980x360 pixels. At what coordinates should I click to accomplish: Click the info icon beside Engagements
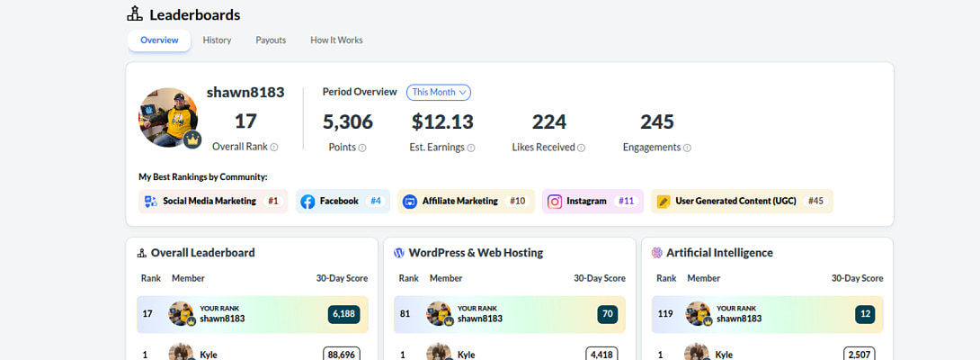pos(687,148)
